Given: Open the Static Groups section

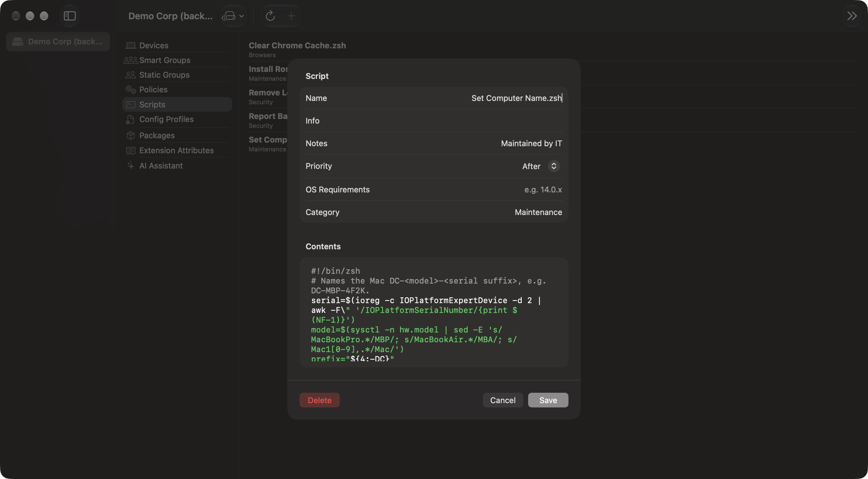Looking at the screenshot, I should (x=177, y=75).
